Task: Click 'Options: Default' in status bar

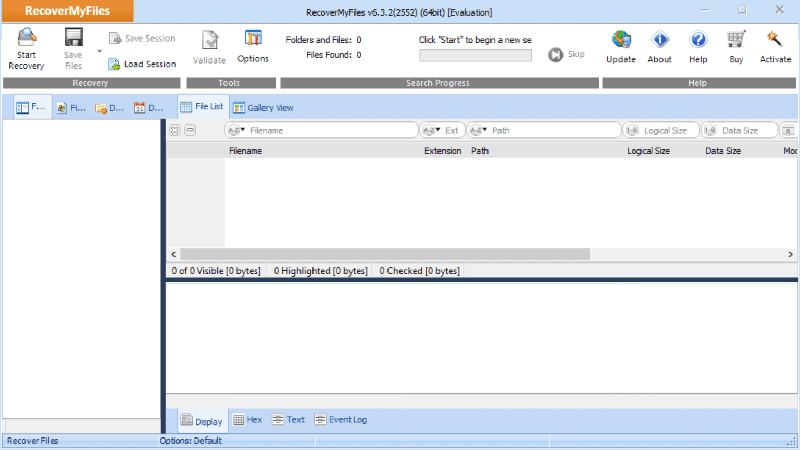Action: tap(190, 441)
